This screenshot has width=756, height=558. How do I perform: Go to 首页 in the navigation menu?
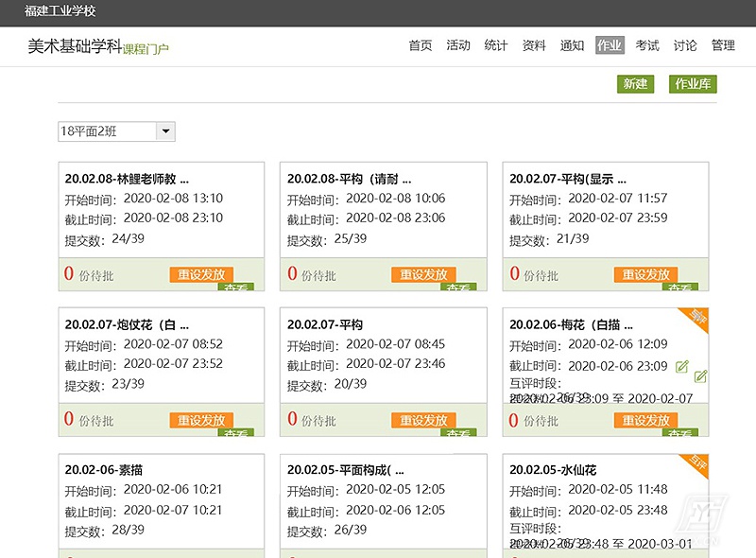pyautogui.click(x=421, y=45)
